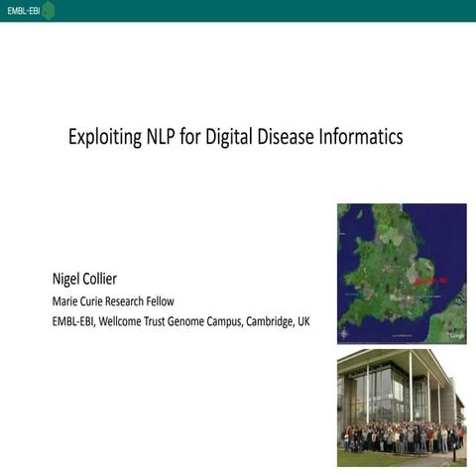The height and width of the screenshot is (476, 476).
Task: Click 'Marie Curie Research Fellow' text
Action: (x=113, y=301)
